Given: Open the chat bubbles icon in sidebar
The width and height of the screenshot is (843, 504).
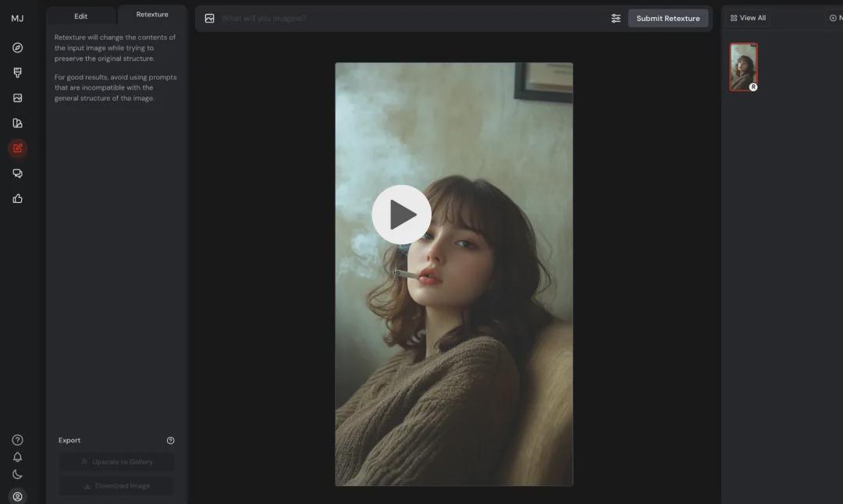Looking at the screenshot, I should (17, 173).
